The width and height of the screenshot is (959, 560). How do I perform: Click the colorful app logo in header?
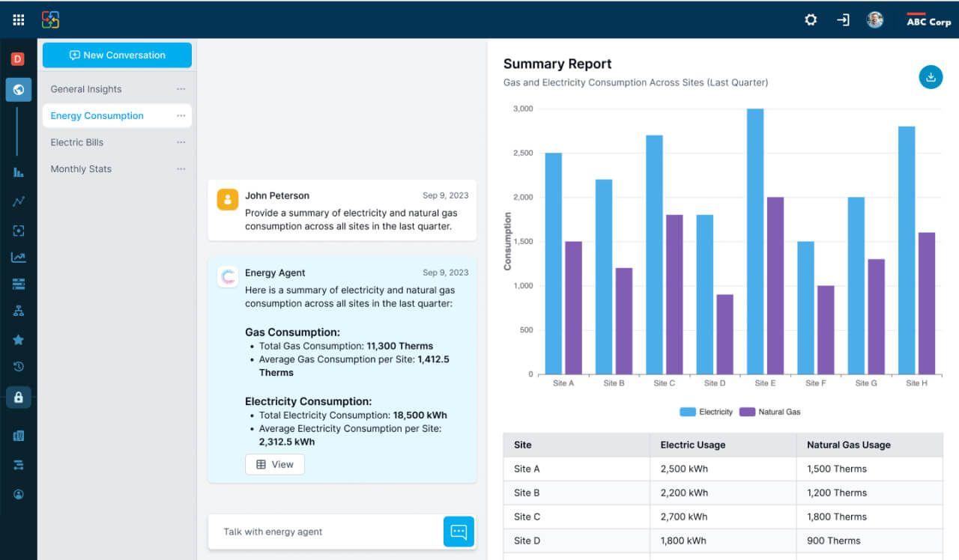pyautogui.click(x=51, y=20)
